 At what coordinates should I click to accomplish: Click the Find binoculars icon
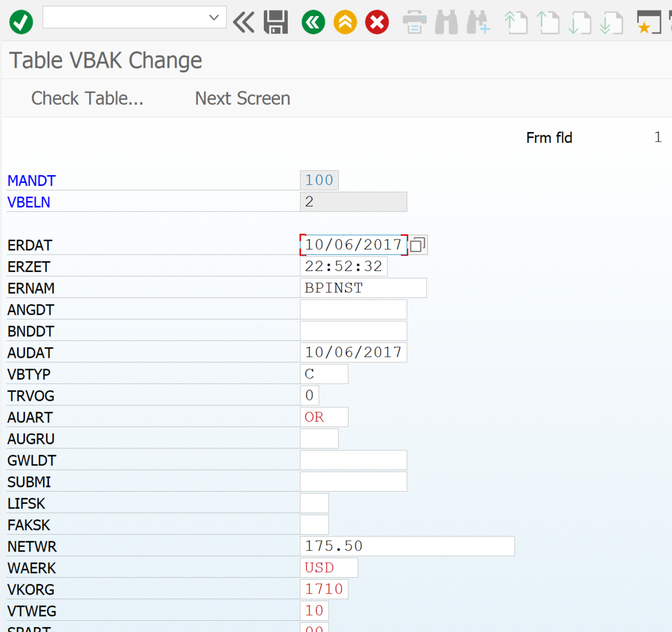[x=446, y=23]
